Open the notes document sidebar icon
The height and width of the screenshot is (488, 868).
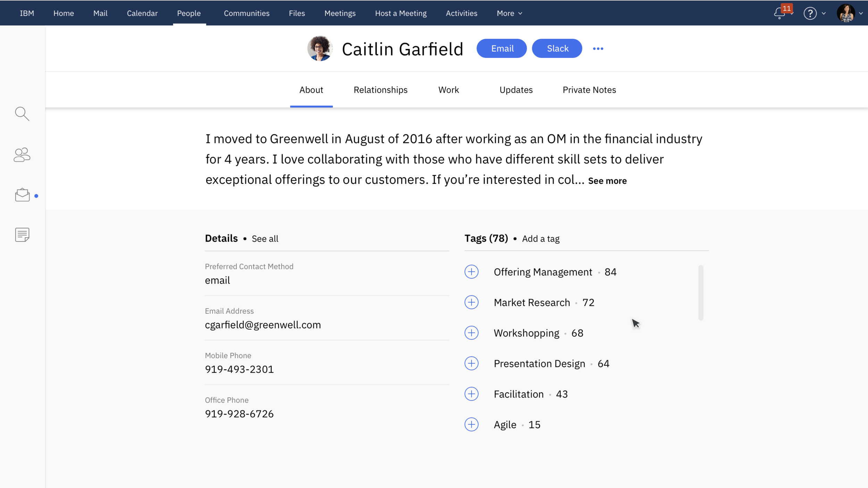(x=22, y=235)
